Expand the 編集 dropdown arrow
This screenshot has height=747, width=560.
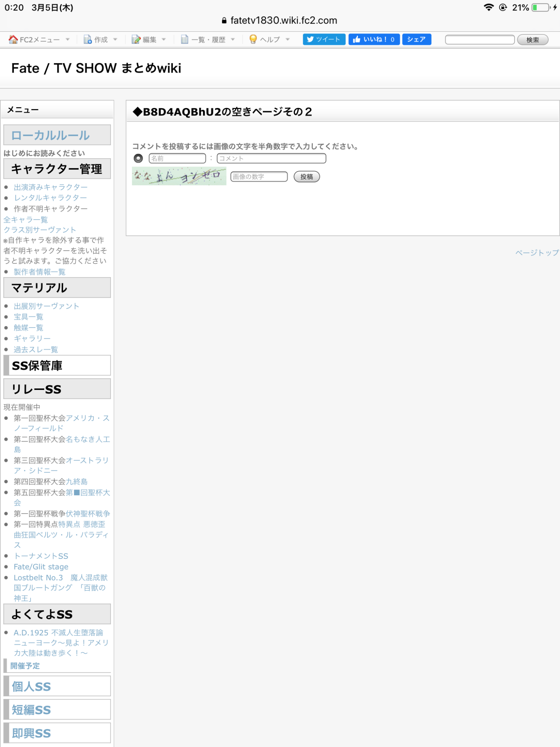click(164, 40)
